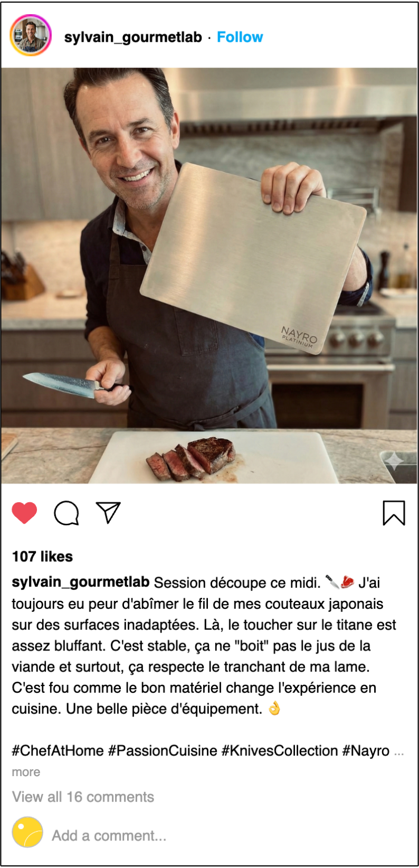Save the post with the bookmark icon
Viewport: 419px width, 868px height.
394,513
